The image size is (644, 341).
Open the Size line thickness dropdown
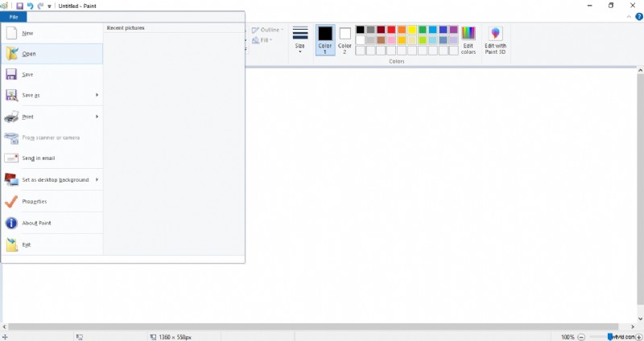coord(300,39)
